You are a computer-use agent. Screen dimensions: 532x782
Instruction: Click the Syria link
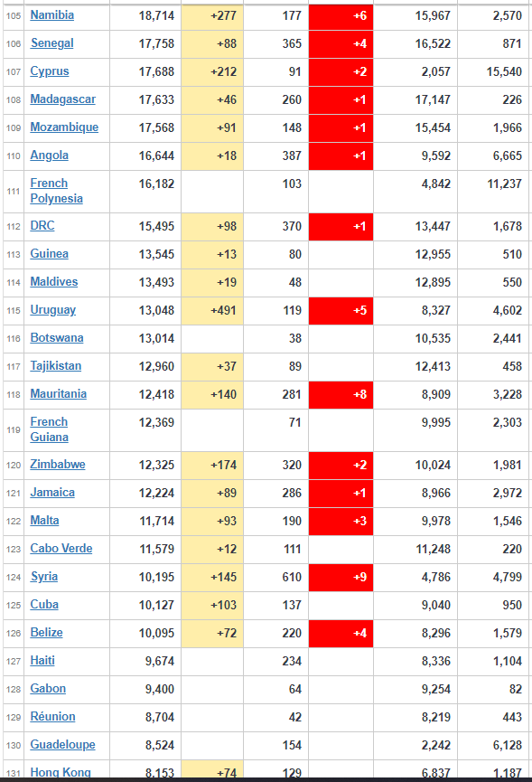(x=44, y=576)
